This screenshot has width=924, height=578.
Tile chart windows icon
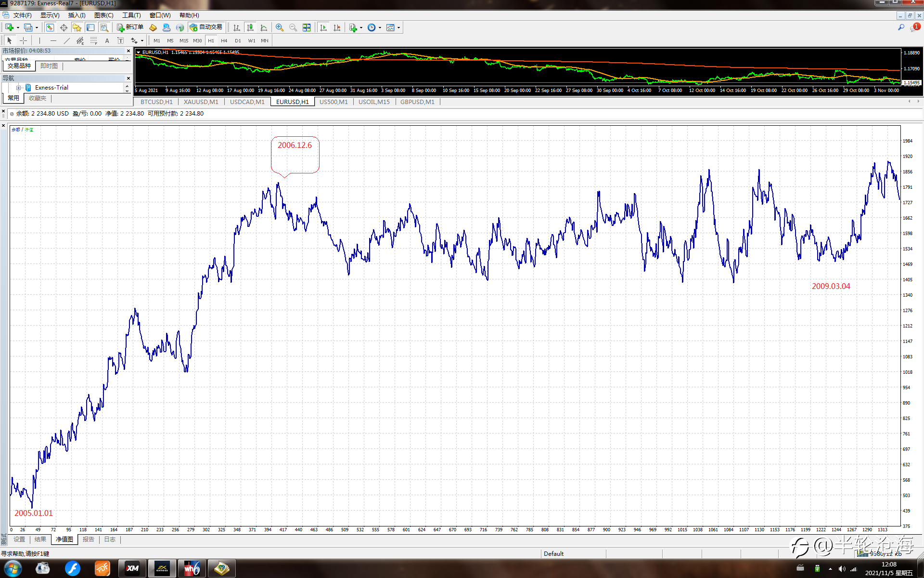tap(307, 27)
